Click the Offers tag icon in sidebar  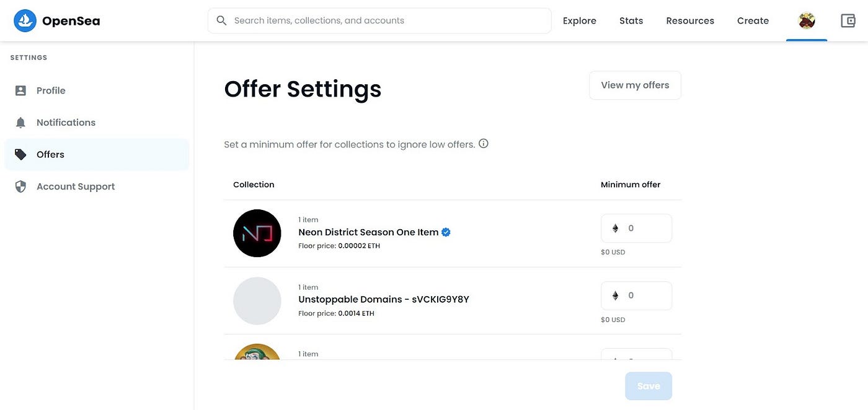[20, 154]
